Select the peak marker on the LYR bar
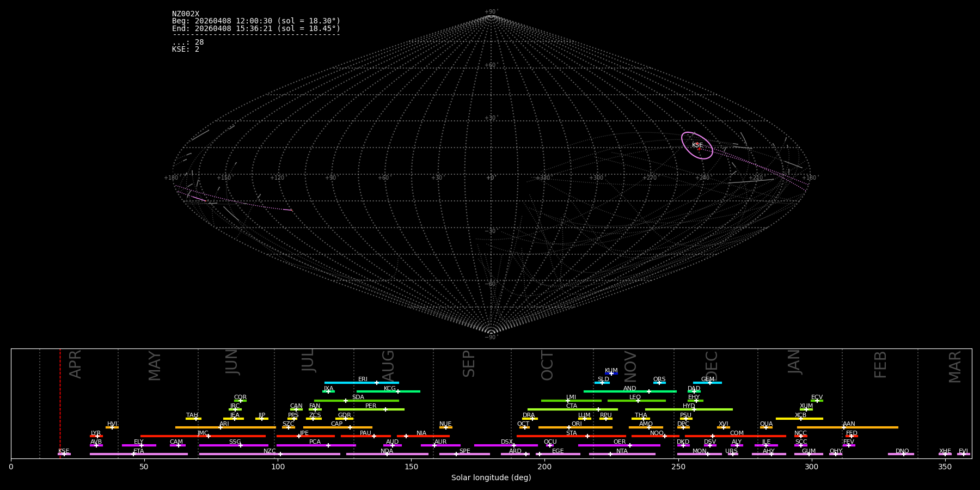 97,436
